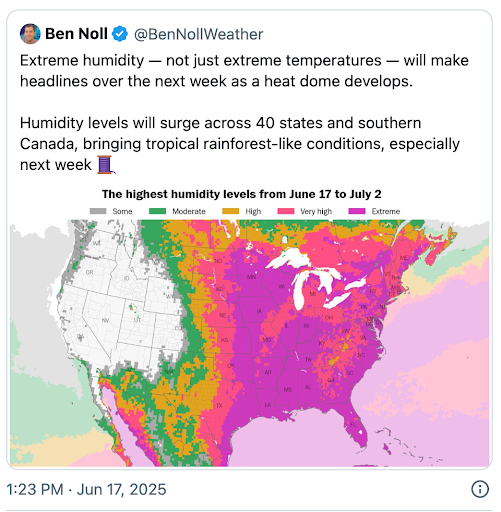Click the blue verified checkmark badge
This screenshot has width=501, height=512.
(x=120, y=34)
